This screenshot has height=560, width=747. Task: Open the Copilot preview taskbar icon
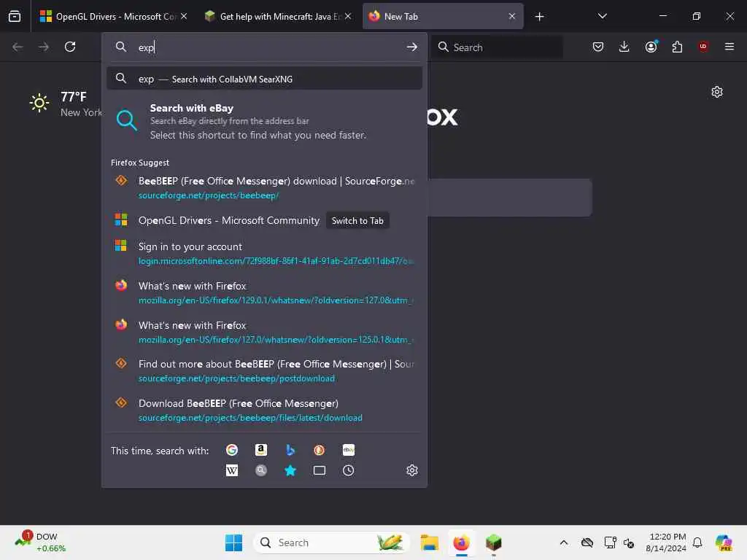tap(724, 542)
